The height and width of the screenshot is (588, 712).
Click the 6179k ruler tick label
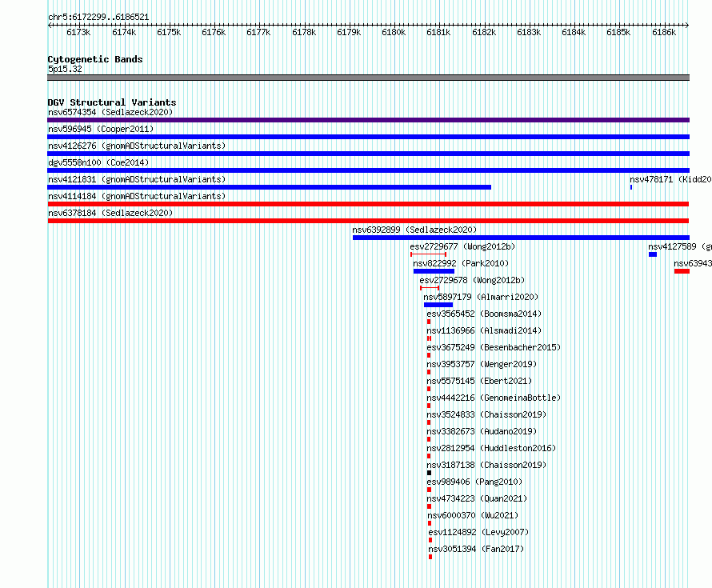coord(349,32)
